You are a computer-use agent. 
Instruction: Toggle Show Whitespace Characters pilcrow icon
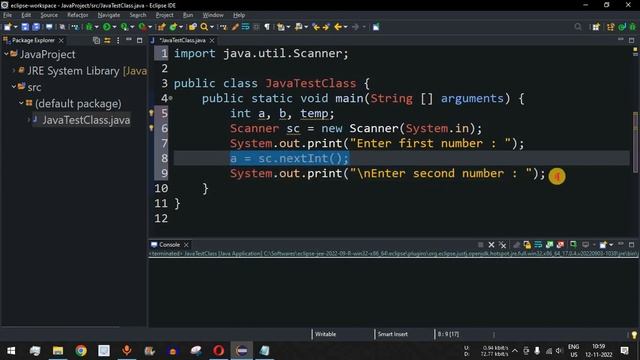(x=267, y=27)
